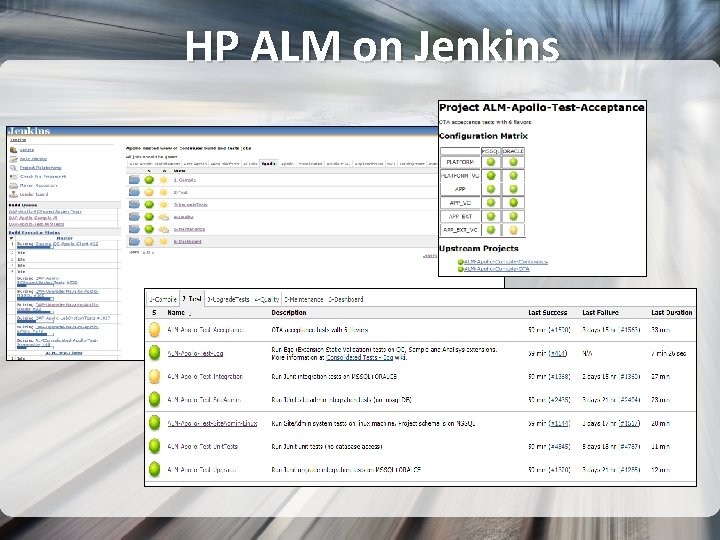This screenshot has height=540, width=720.
Task: Click the Jenkins logo header
Action: [29, 131]
